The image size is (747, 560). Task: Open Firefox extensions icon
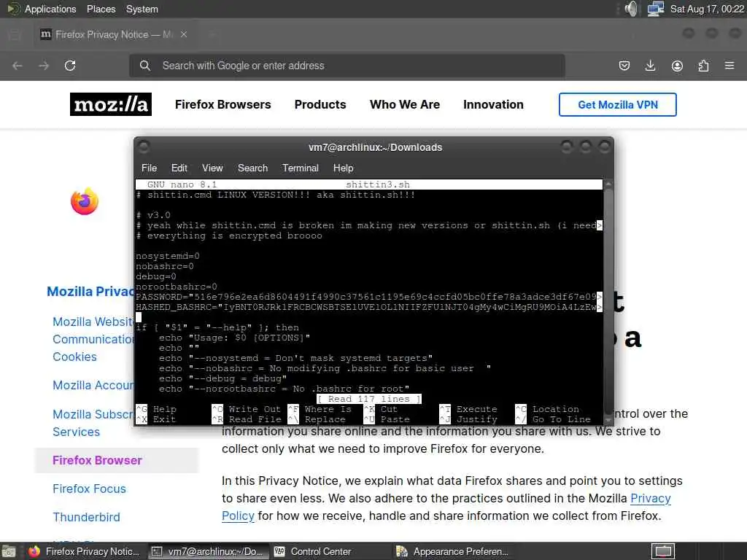click(x=703, y=66)
